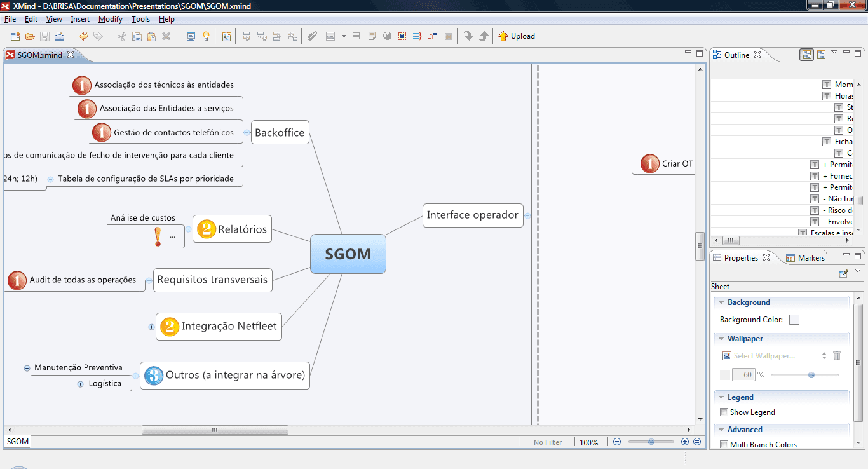Image resolution: width=868 pixels, height=469 pixels.
Task: Click the Pin icon in Properties panel
Action: coord(844,274)
